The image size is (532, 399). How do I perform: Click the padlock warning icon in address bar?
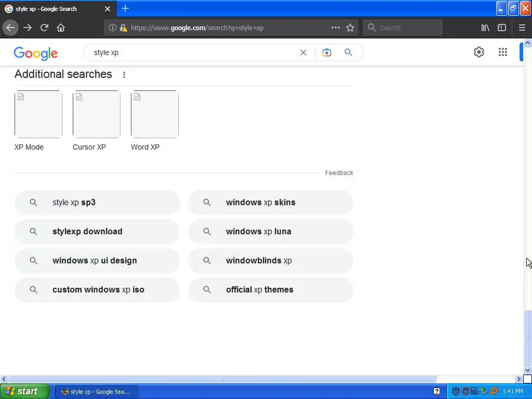123,28
